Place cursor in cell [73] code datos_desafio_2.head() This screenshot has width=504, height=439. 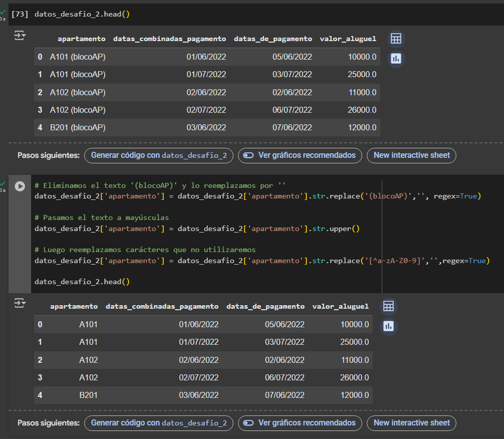pos(82,14)
